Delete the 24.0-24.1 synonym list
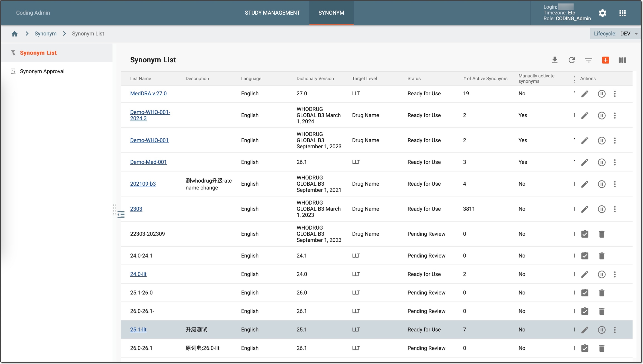 [602, 256]
